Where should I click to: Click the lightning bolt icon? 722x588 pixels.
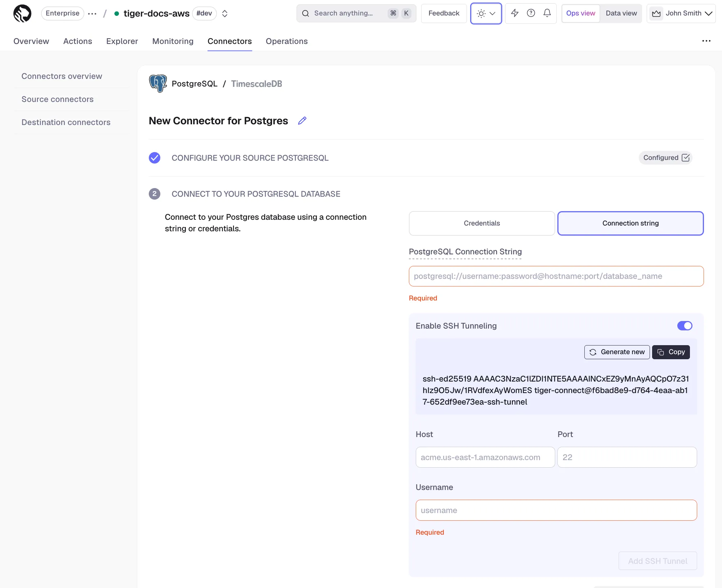pos(514,13)
